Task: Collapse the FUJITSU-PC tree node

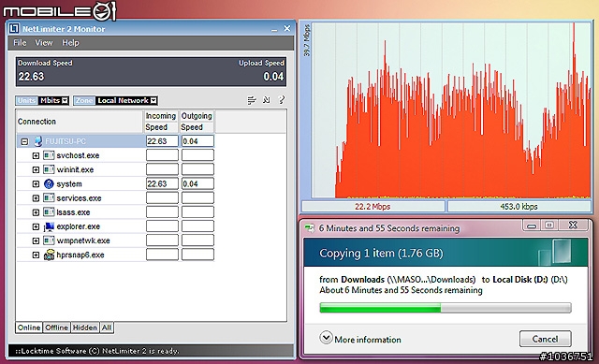Action: pyautogui.click(x=24, y=141)
